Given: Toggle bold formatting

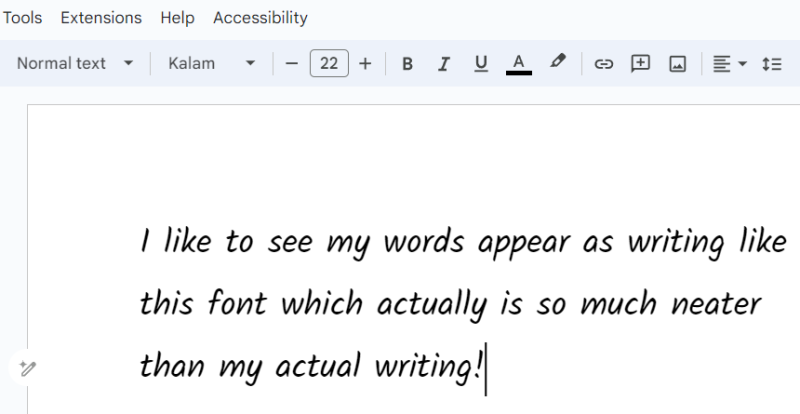Looking at the screenshot, I should pos(407,64).
